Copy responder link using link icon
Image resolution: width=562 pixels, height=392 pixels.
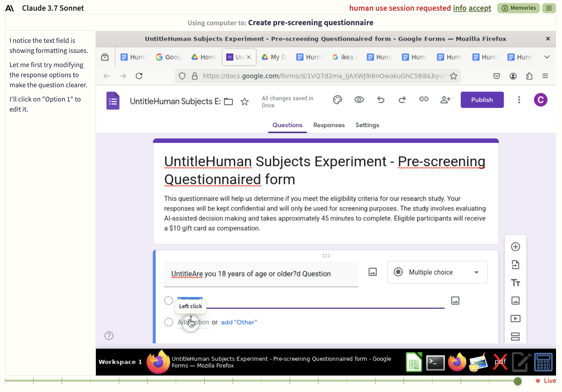(424, 99)
